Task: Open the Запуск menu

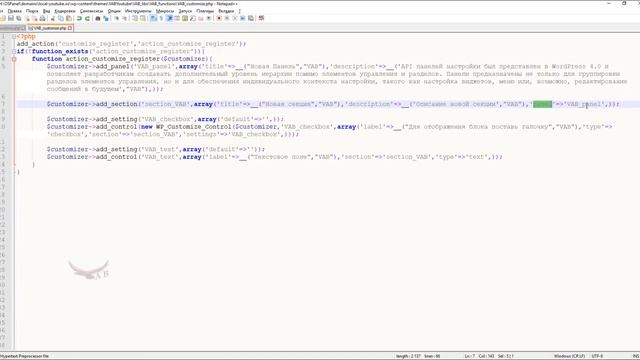Action: click(x=185, y=11)
